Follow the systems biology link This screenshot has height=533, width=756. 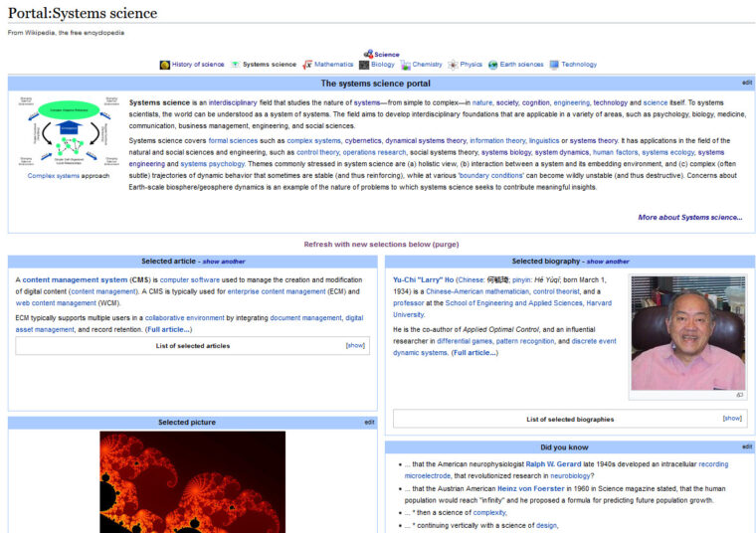click(x=506, y=152)
